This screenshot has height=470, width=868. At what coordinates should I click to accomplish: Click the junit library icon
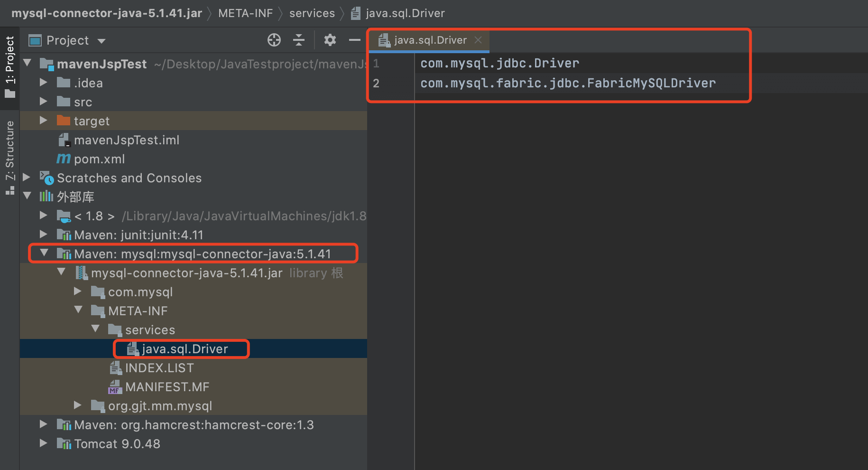point(64,235)
